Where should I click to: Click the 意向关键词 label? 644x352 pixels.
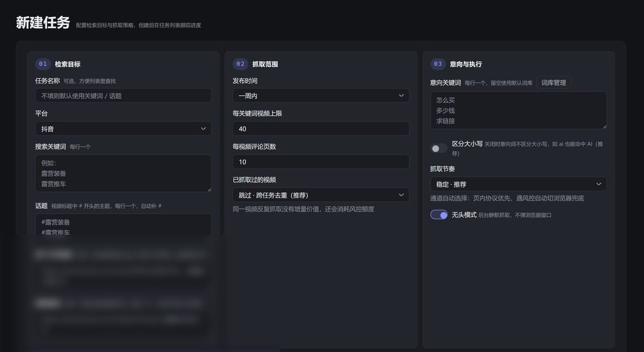click(445, 83)
